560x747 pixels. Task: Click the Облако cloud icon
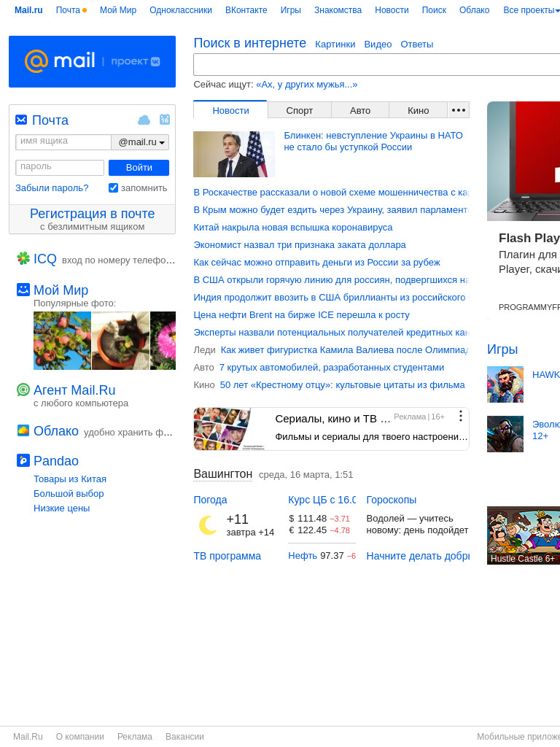(23, 430)
